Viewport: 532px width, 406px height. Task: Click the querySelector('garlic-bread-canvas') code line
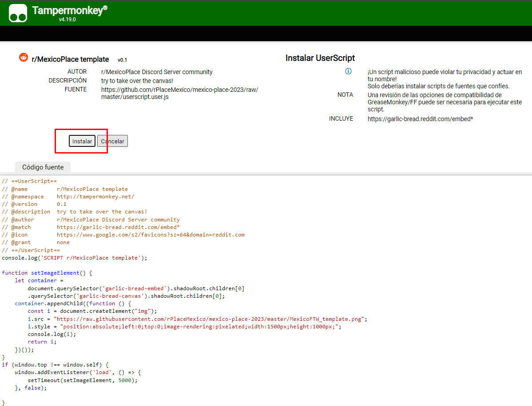(126, 296)
